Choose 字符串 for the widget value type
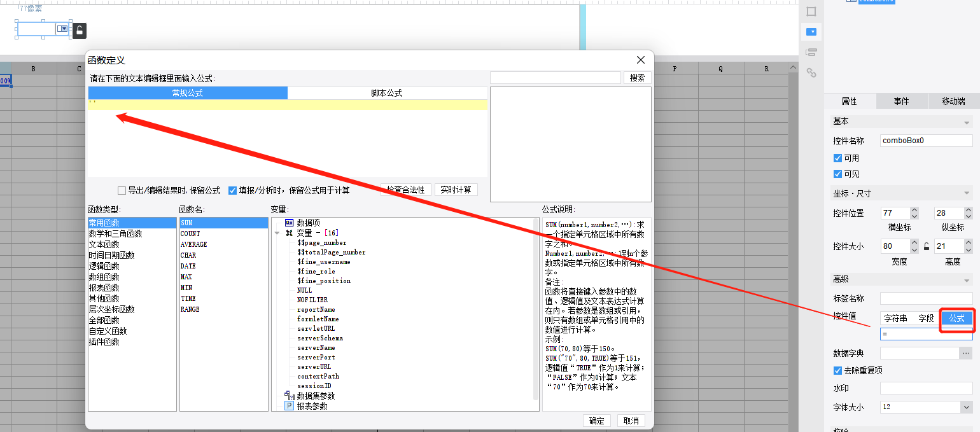 tap(896, 318)
